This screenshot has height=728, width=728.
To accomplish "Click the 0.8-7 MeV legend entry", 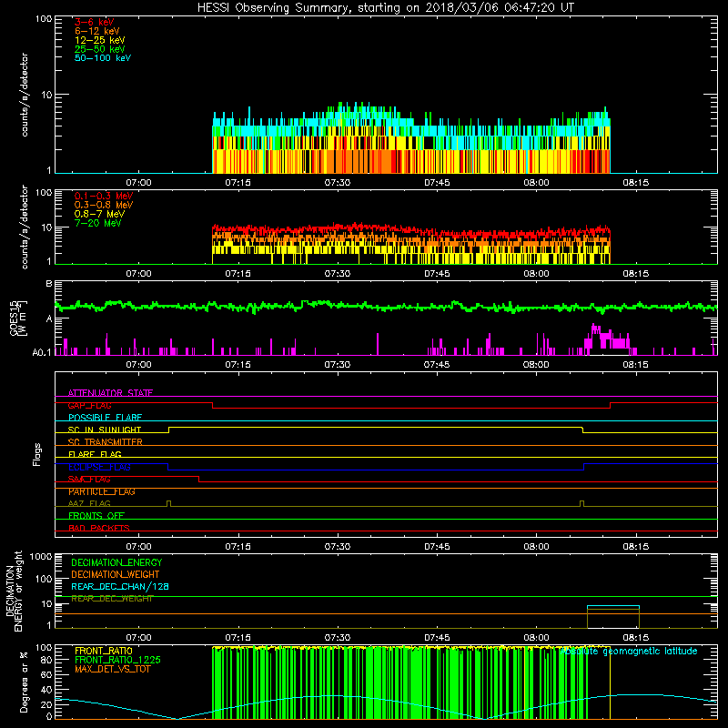I will (x=99, y=214).
